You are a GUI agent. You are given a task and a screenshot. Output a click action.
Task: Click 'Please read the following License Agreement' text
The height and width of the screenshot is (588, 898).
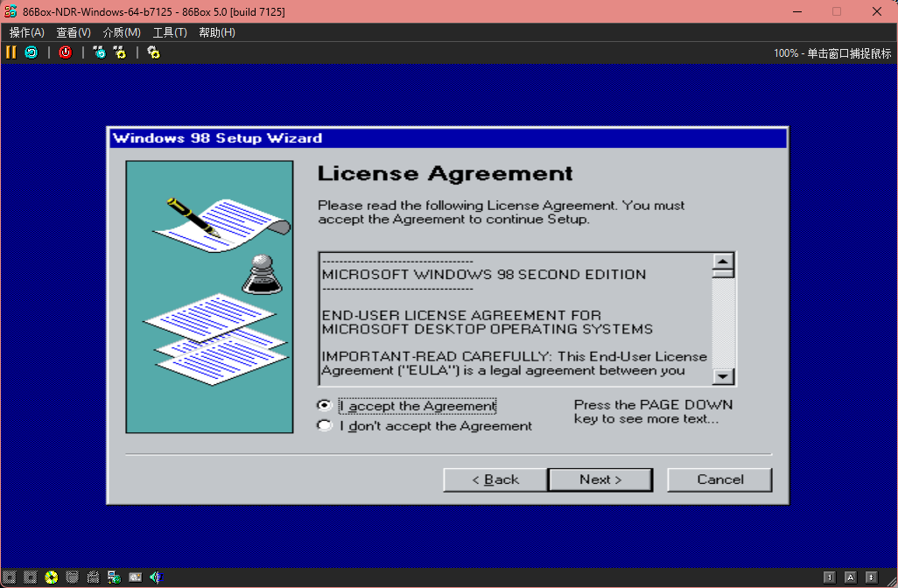502,213
